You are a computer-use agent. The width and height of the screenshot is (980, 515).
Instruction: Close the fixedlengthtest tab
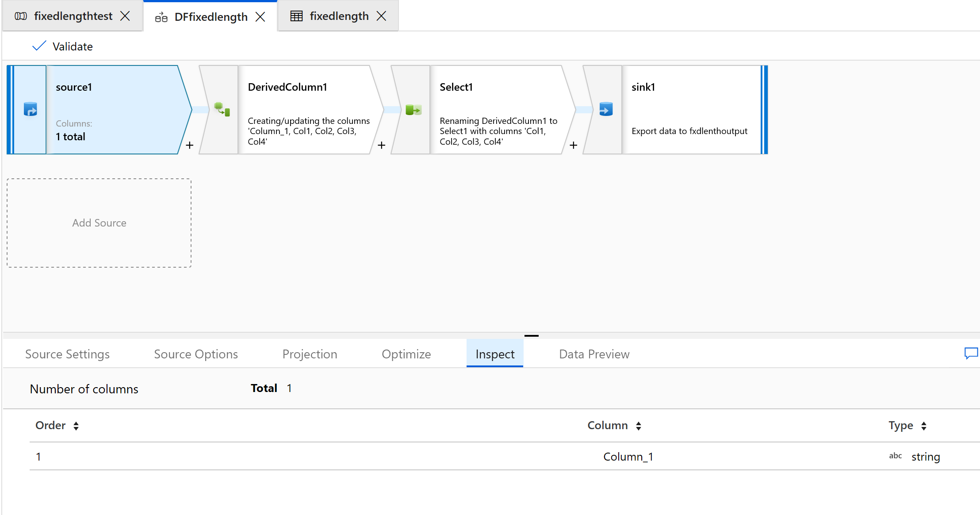coord(125,16)
